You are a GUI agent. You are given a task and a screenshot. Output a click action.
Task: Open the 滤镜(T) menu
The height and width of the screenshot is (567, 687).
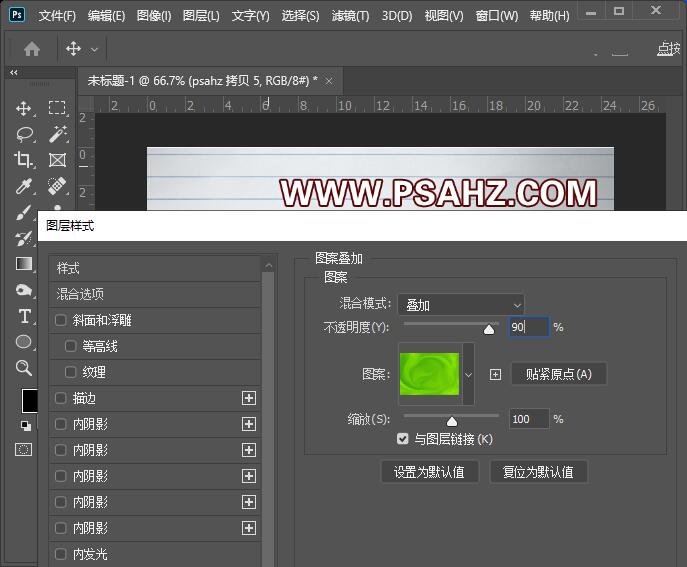(x=350, y=16)
